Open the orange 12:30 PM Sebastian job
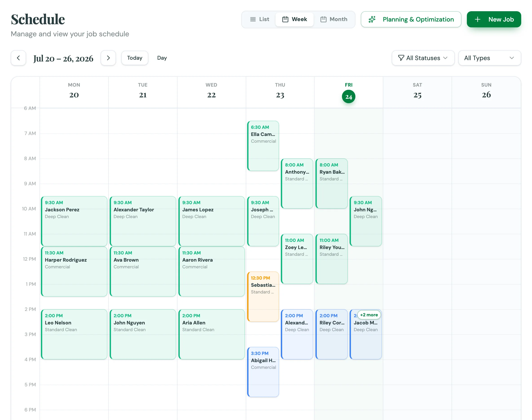532x420 pixels. click(263, 297)
